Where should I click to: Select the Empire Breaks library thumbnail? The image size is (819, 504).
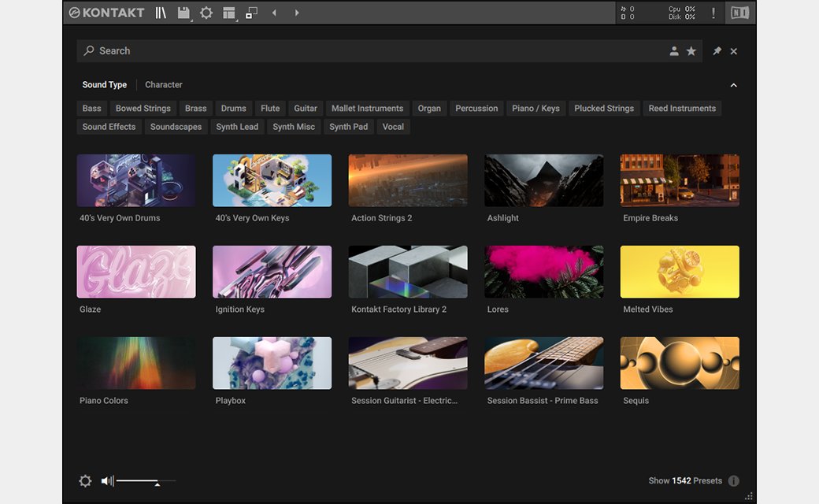pos(680,180)
